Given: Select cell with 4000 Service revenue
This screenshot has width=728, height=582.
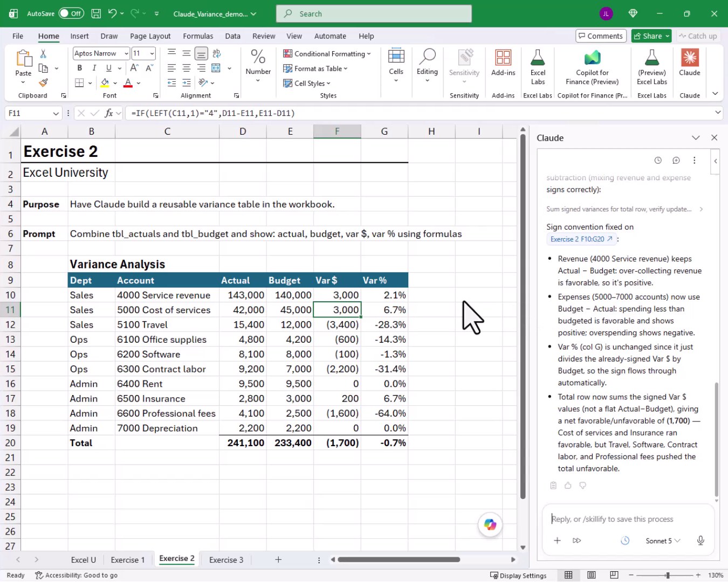Looking at the screenshot, I should [167, 295].
